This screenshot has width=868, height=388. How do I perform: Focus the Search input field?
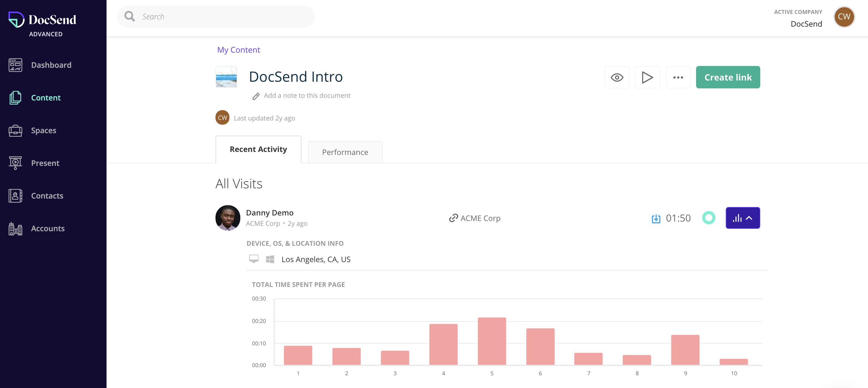click(x=216, y=17)
